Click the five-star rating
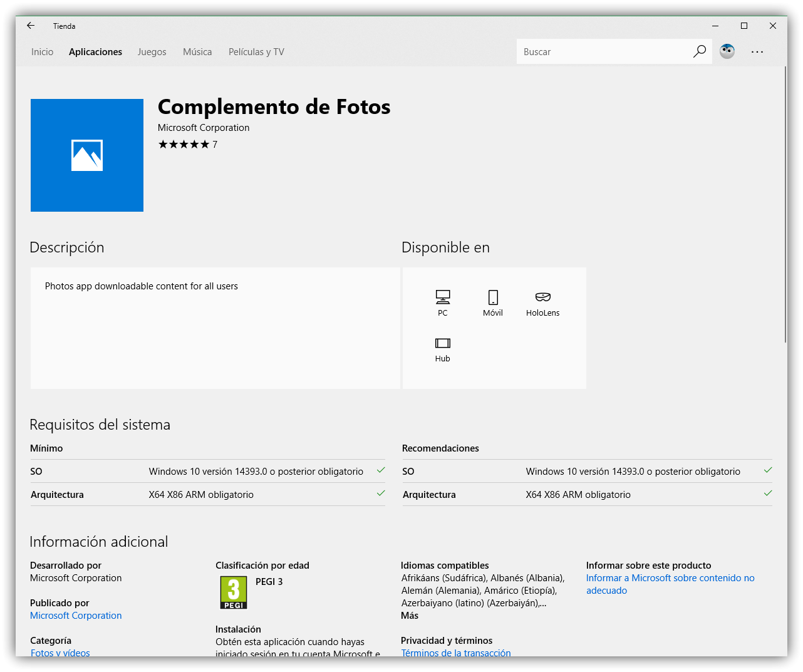Viewport: 803px width, 672px height. point(184,145)
